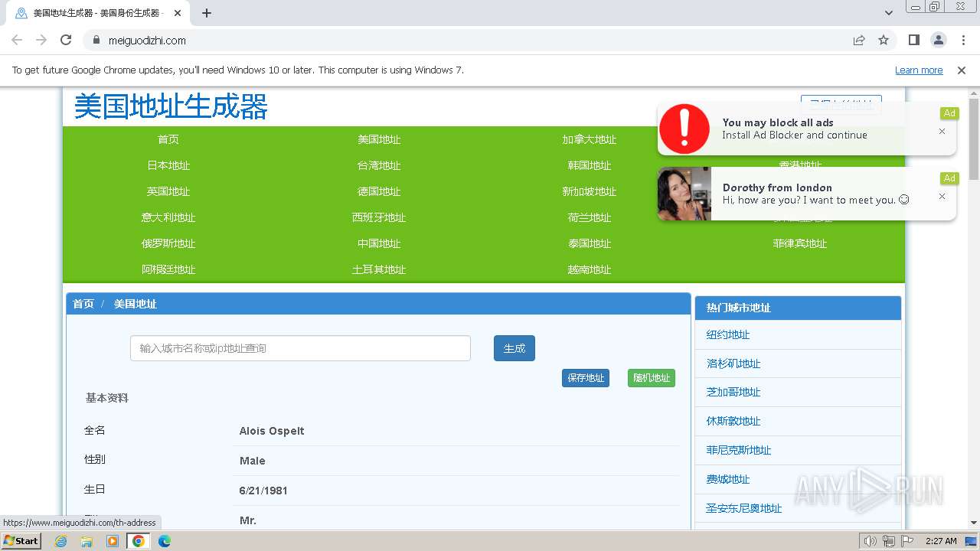The width and height of the screenshot is (980, 551).
Task: Dismiss the Chrome update infobar
Action: (x=962, y=70)
